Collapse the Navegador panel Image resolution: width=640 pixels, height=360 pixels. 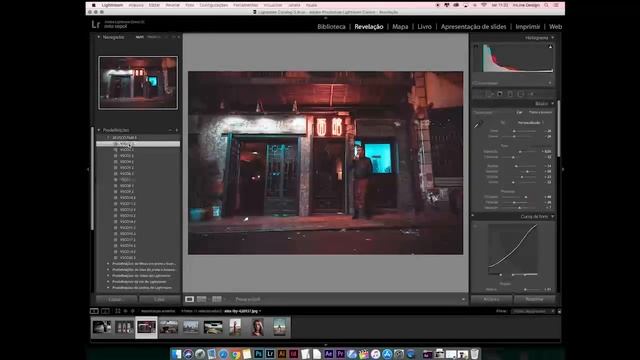point(99,37)
